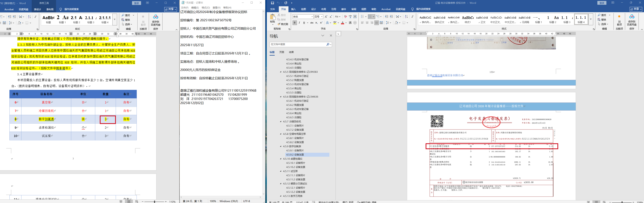The height and width of the screenshot is (203, 644).
Task: Toggle Italic in right Word ribbon
Action: click(299, 23)
